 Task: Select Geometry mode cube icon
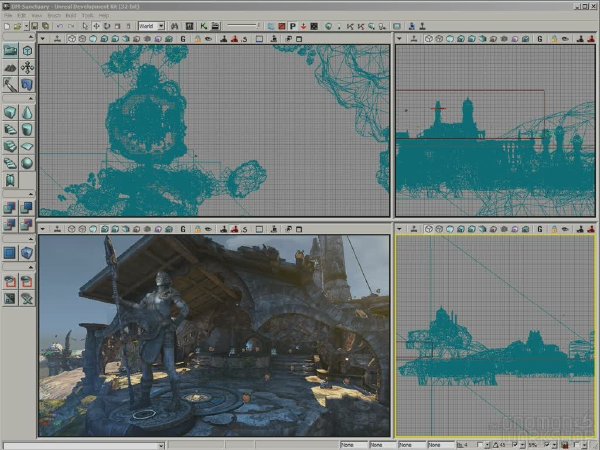click(x=27, y=51)
